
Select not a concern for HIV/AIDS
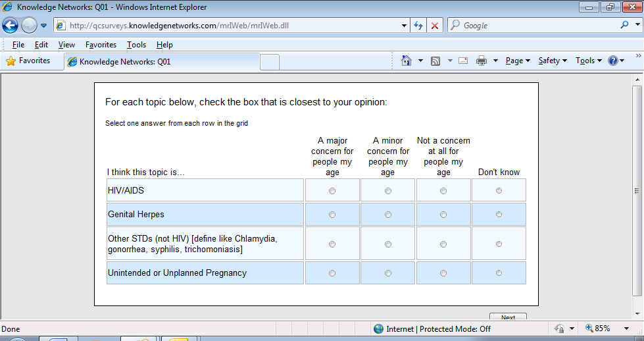pos(443,191)
